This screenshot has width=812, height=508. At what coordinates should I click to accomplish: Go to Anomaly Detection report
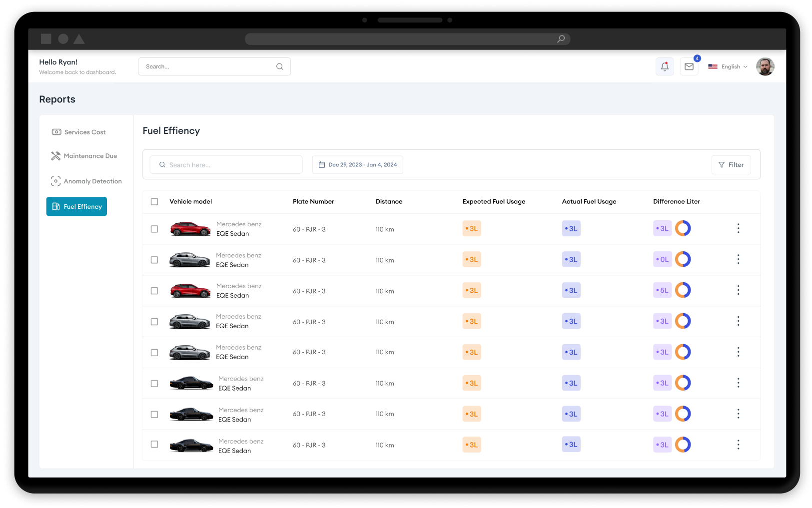86,181
